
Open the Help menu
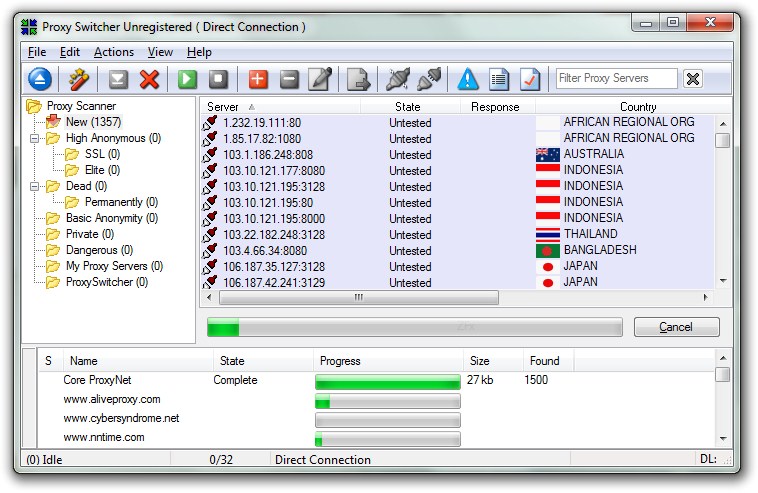[199, 52]
